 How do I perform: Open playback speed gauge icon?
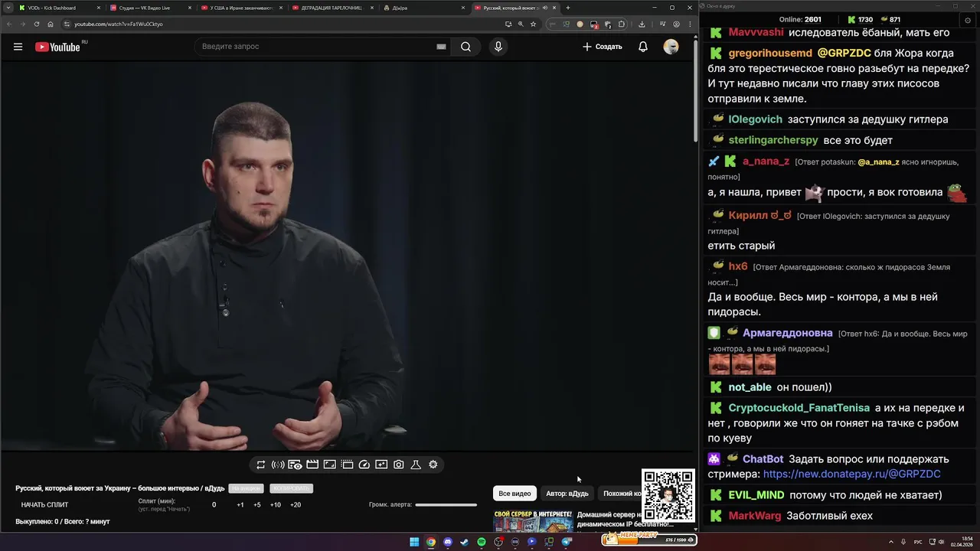pyautogui.click(x=364, y=465)
